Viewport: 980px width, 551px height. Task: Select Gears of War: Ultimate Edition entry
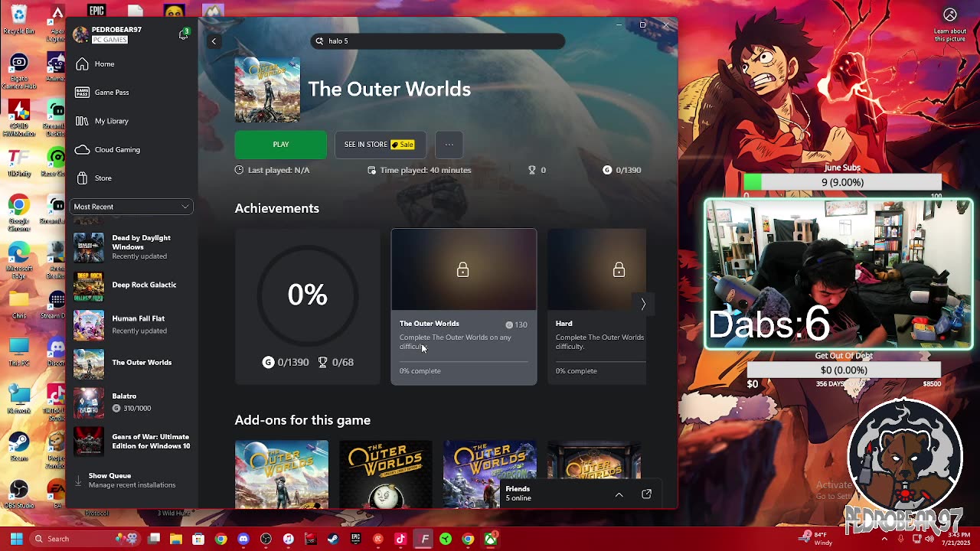(131, 442)
